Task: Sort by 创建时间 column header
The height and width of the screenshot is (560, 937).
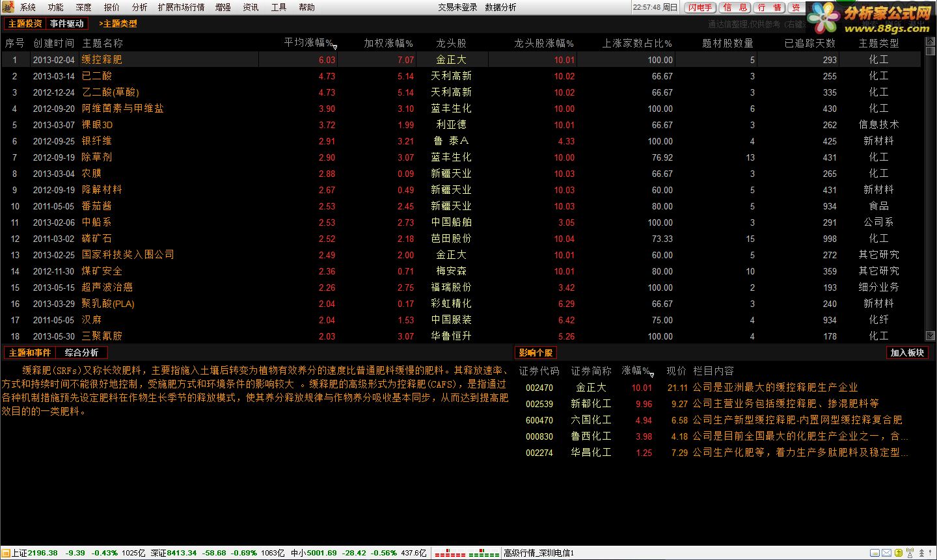Action: tap(54, 43)
